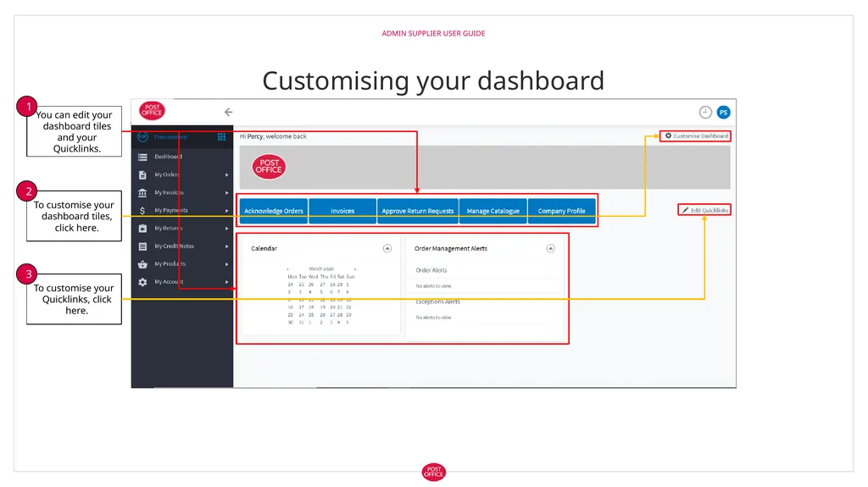Expand the My Orders submenu arrow
Screen dimensions: 868x487
click(x=227, y=174)
